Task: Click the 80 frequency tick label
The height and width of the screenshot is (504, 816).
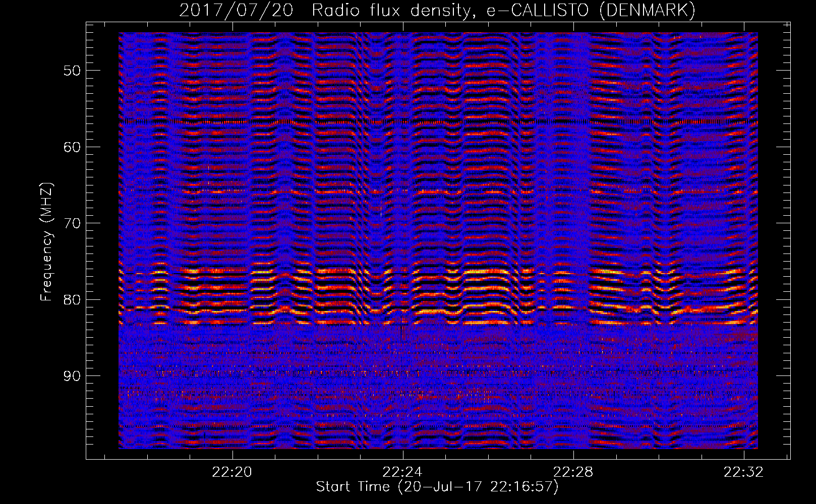Action: [72, 300]
